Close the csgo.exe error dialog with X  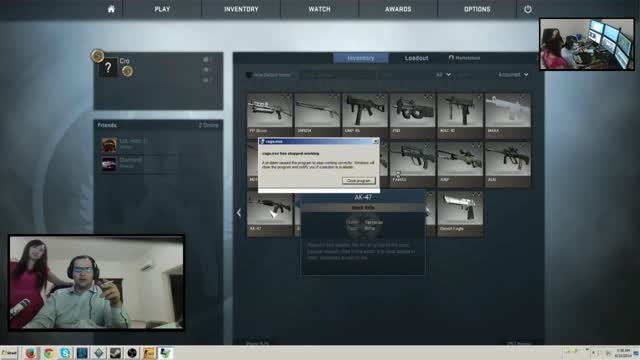pyautogui.click(x=376, y=141)
